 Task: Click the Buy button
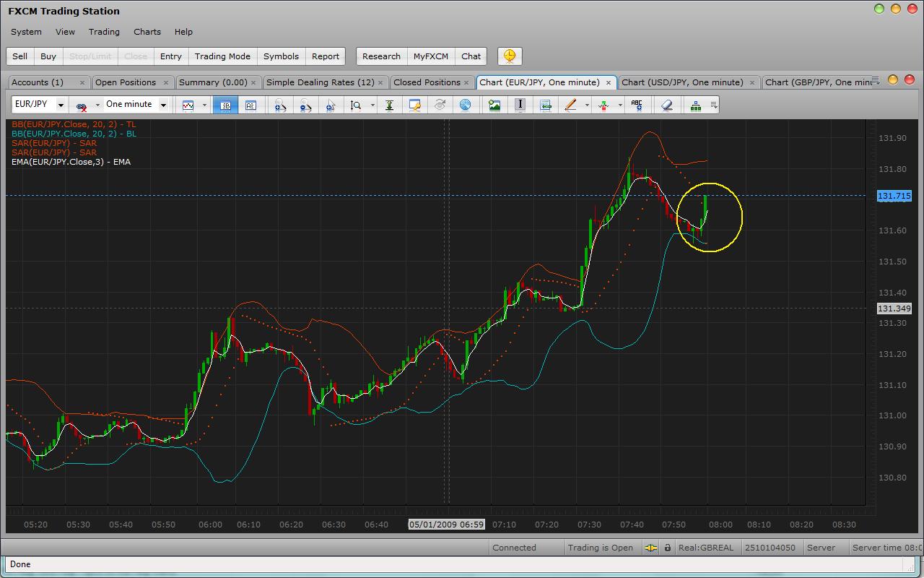(48, 56)
